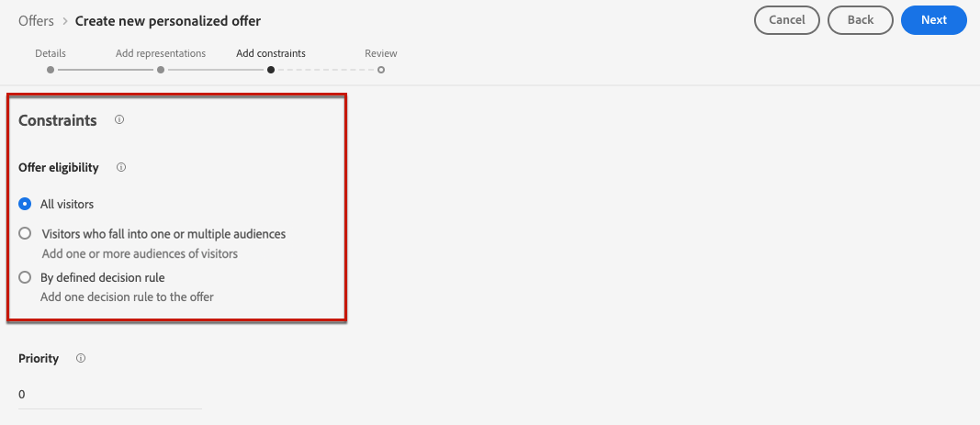Click the Priority value input field
The image size is (980, 425).
tap(110, 395)
